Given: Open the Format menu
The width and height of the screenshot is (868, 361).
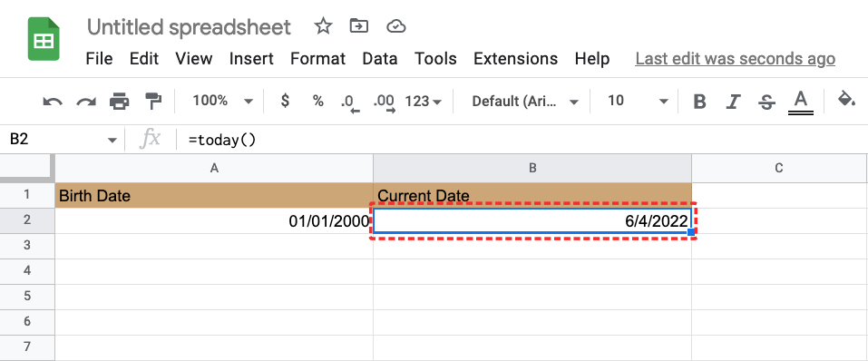Looking at the screenshot, I should tap(317, 59).
